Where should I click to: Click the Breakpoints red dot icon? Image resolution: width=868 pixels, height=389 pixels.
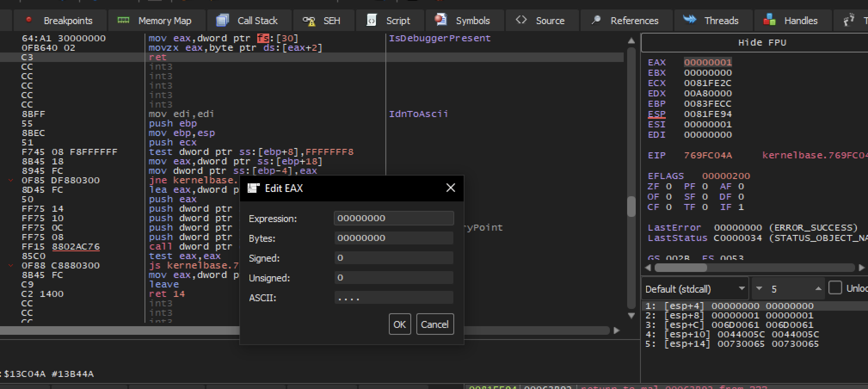tap(29, 20)
